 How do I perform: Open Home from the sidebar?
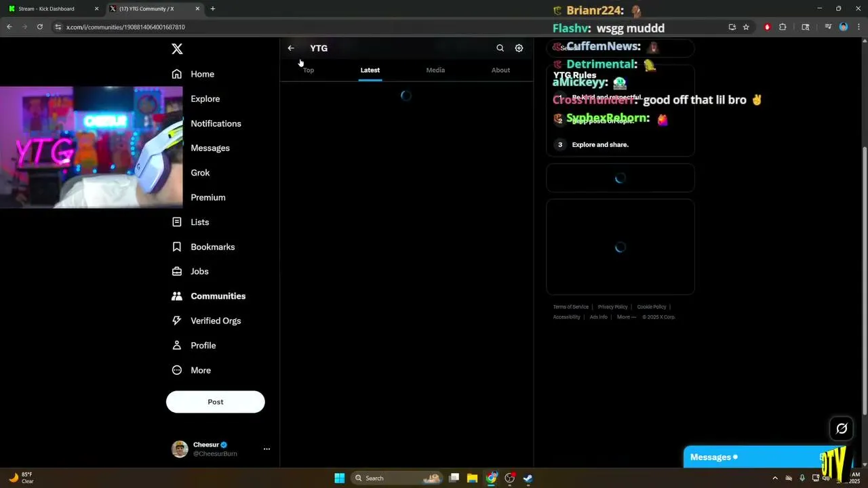pos(202,74)
